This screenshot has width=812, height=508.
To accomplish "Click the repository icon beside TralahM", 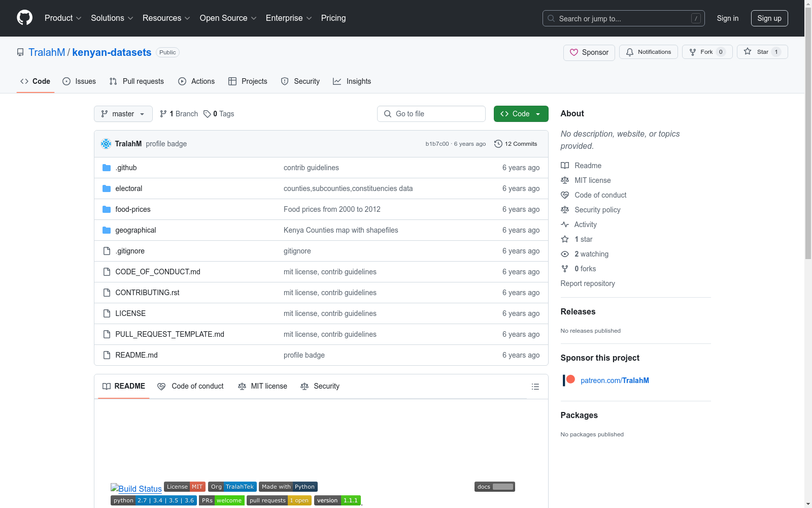I will coord(20,52).
